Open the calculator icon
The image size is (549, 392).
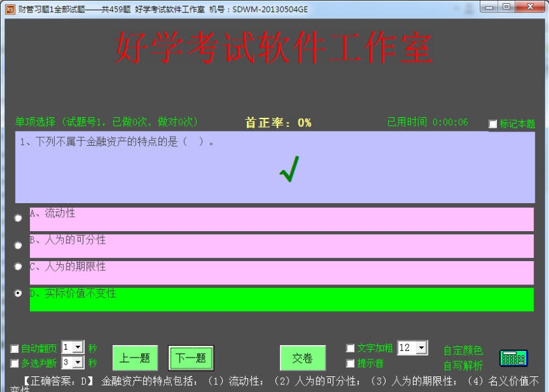(513, 357)
